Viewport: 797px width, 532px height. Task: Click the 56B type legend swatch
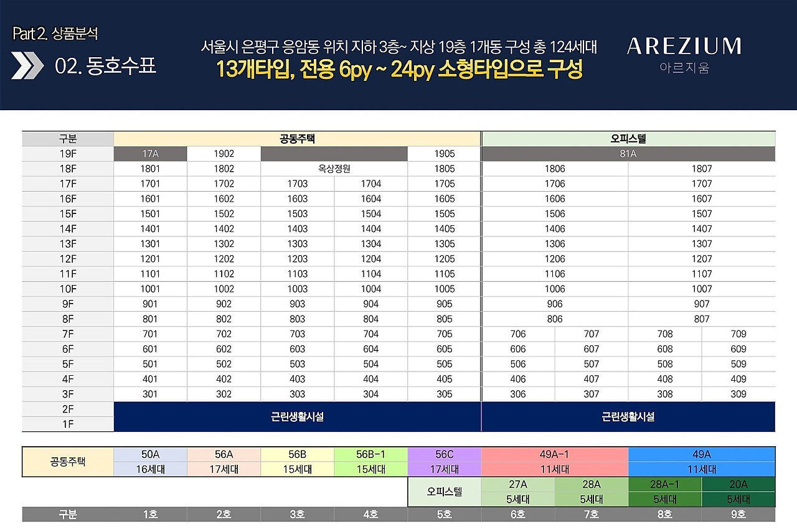(297, 455)
